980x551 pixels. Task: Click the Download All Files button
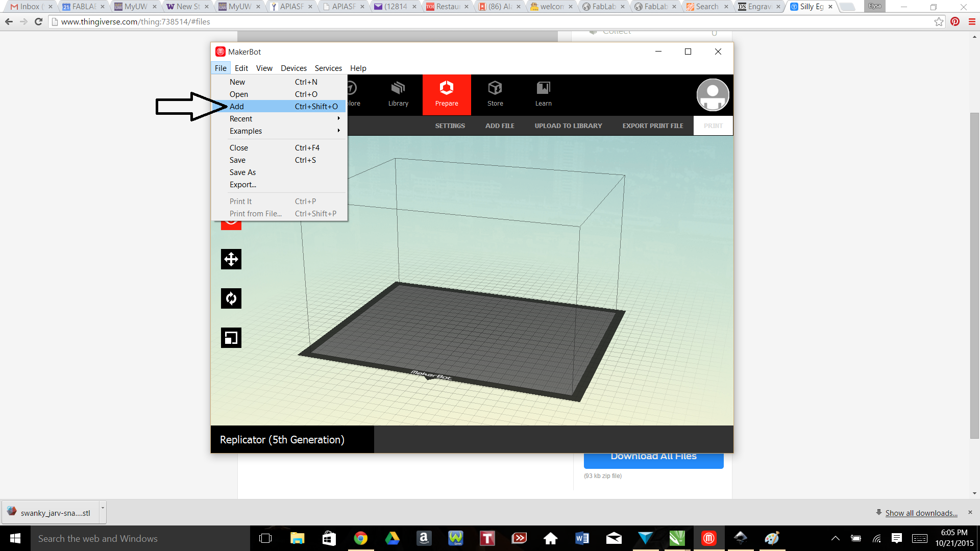point(653,456)
